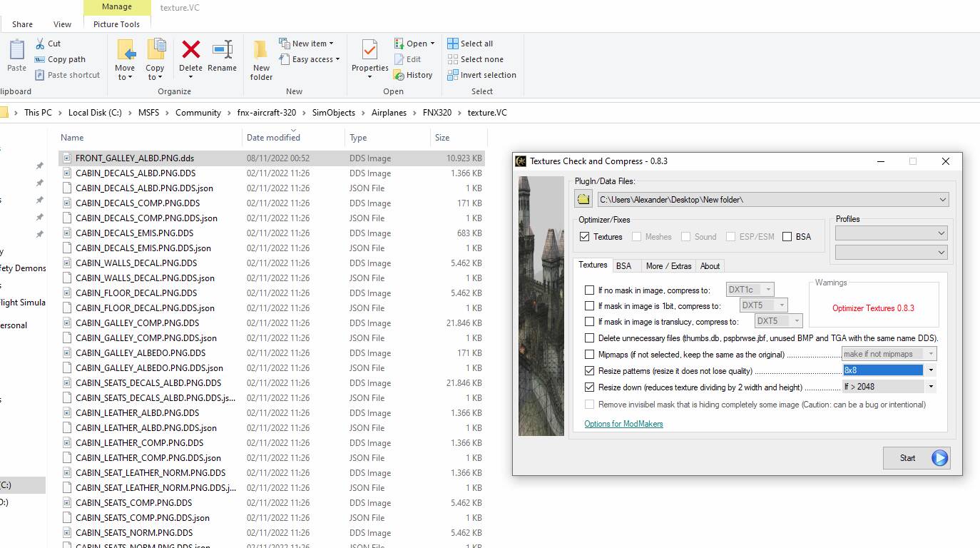Switch to the More / Extras tab

point(668,266)
